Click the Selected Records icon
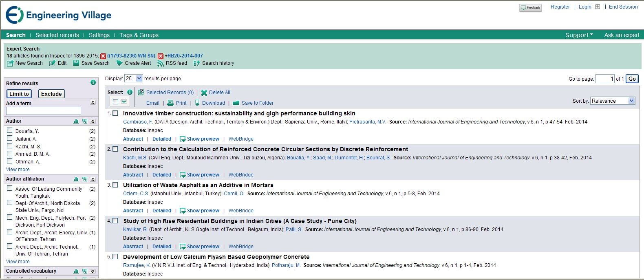This screenshot has width=644, height=280. tap(141, 93)
